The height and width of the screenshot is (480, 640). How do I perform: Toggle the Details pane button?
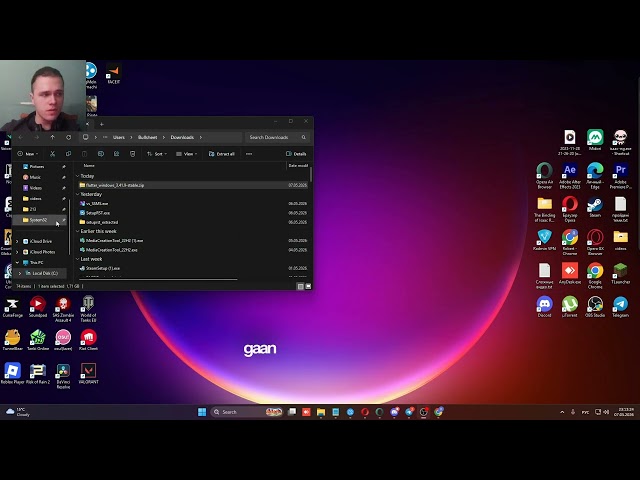296,154
